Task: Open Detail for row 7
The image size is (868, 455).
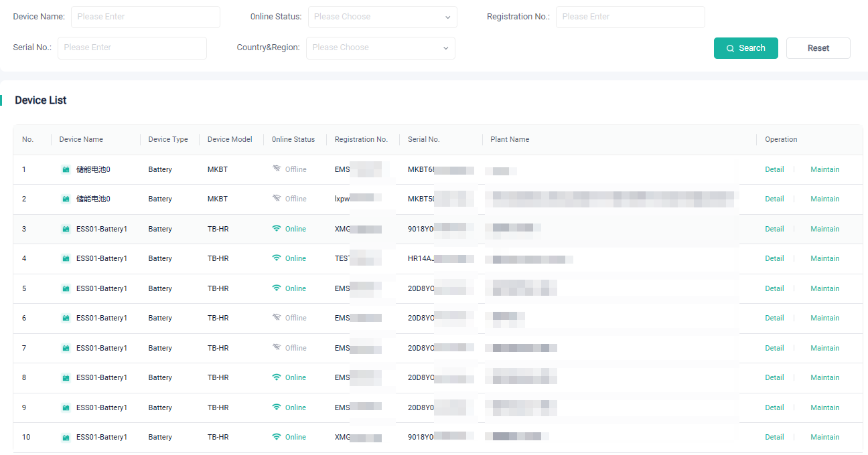Action: pos(774,348)
